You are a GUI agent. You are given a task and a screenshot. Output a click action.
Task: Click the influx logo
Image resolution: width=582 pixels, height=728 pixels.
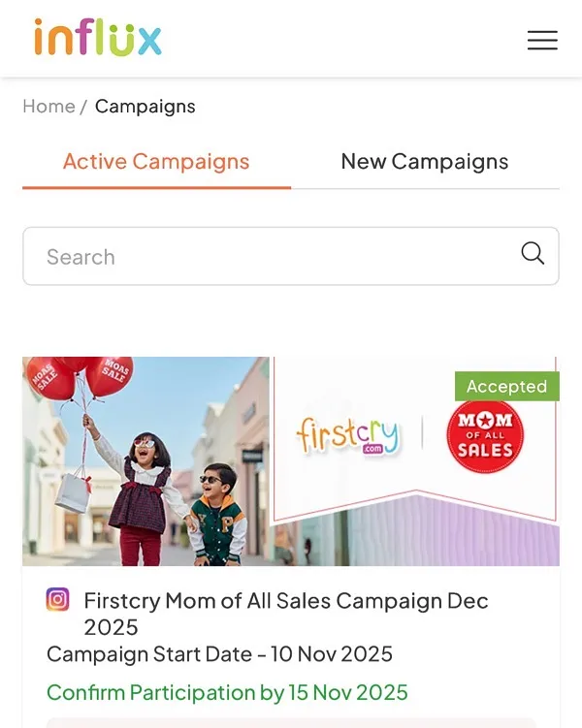pyautogui.click(x=98, y=39)
